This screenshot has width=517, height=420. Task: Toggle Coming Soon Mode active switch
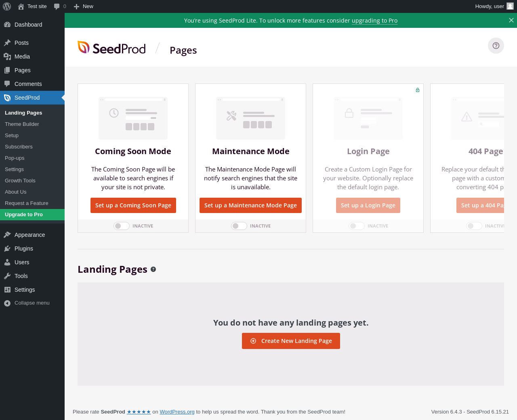(122, 226)
